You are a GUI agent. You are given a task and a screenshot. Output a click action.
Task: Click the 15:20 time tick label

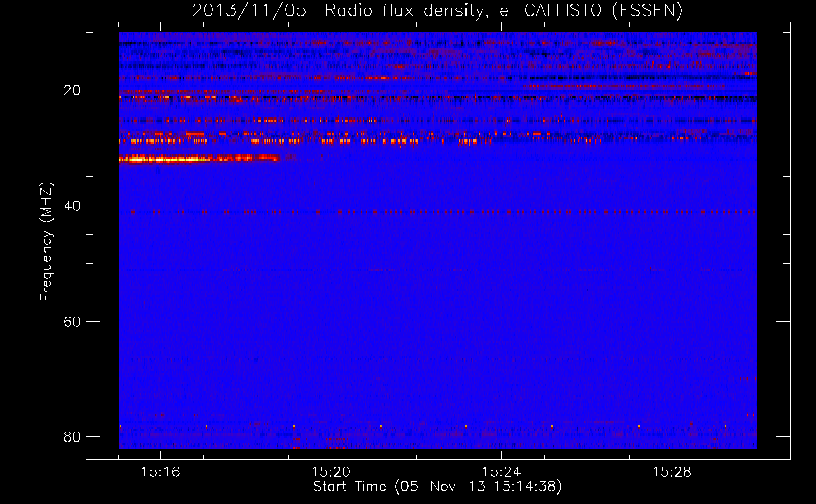[331, 472]
